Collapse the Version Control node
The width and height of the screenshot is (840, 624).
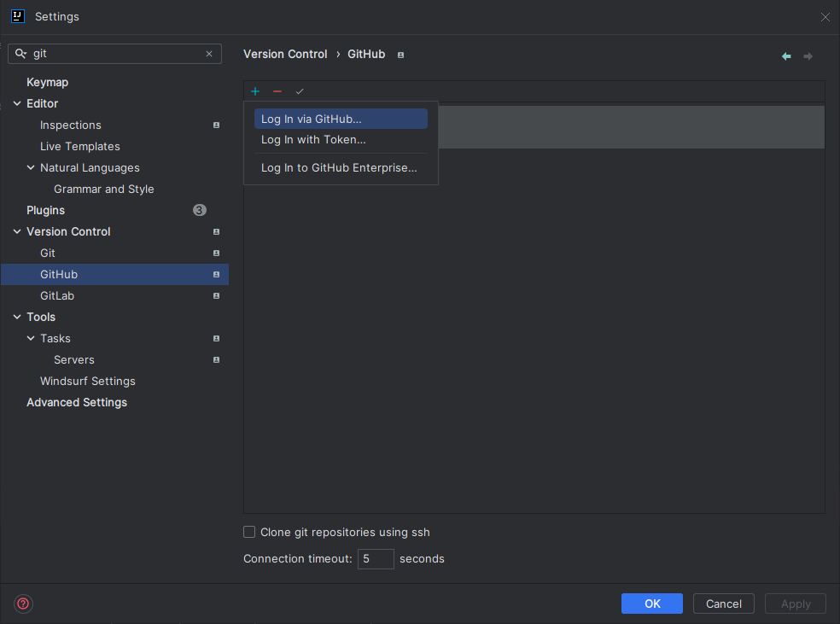[x=17, y=231]
